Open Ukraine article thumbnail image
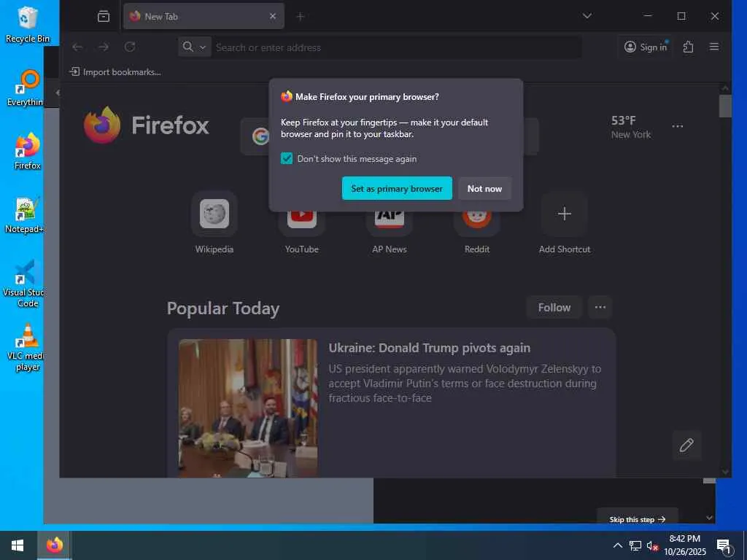Viewport: 747px width, 560px height. point(248,408)
